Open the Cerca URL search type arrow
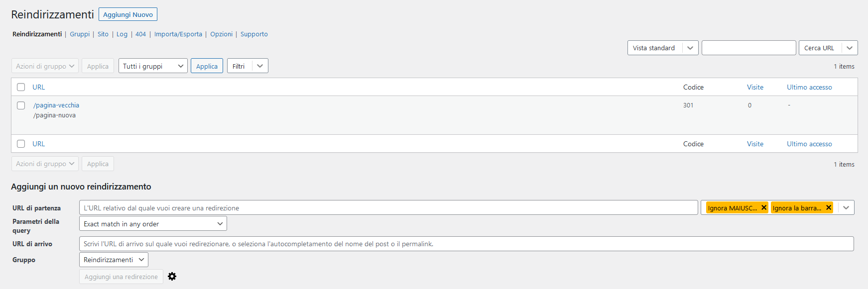Screen dimensions: 868x289 pos(850,48)
